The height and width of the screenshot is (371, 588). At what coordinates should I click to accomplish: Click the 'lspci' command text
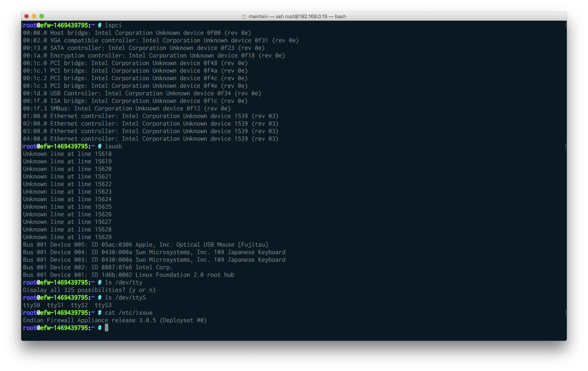coord(113,25)
